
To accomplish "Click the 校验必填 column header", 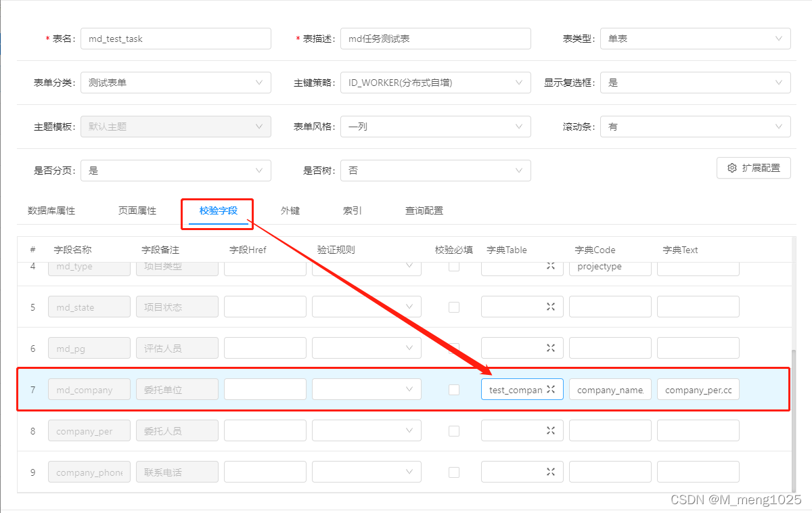I will 454,250.
